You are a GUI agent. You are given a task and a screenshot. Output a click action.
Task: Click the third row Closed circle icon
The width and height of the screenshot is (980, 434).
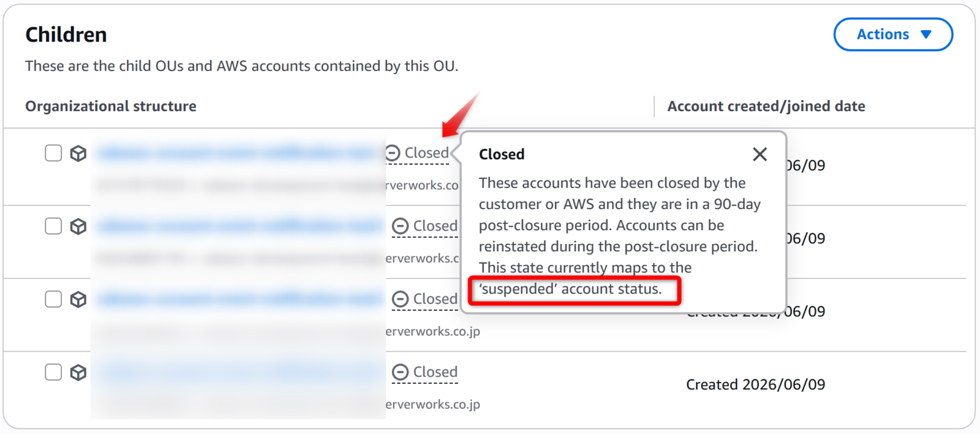point(400,299)
